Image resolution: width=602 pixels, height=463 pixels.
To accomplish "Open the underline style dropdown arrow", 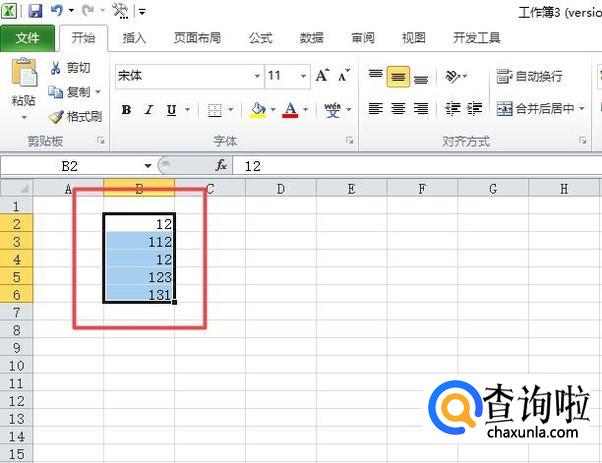I will pos(187,110).
